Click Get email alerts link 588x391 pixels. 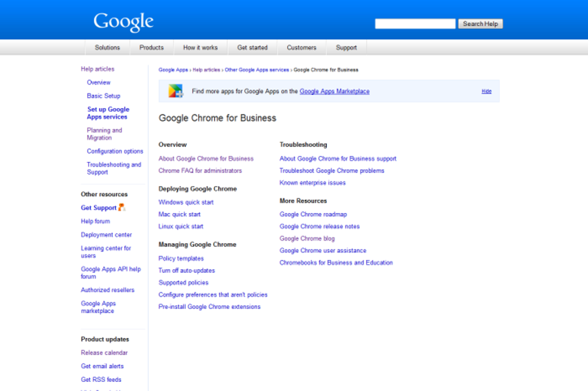point(103,366)
